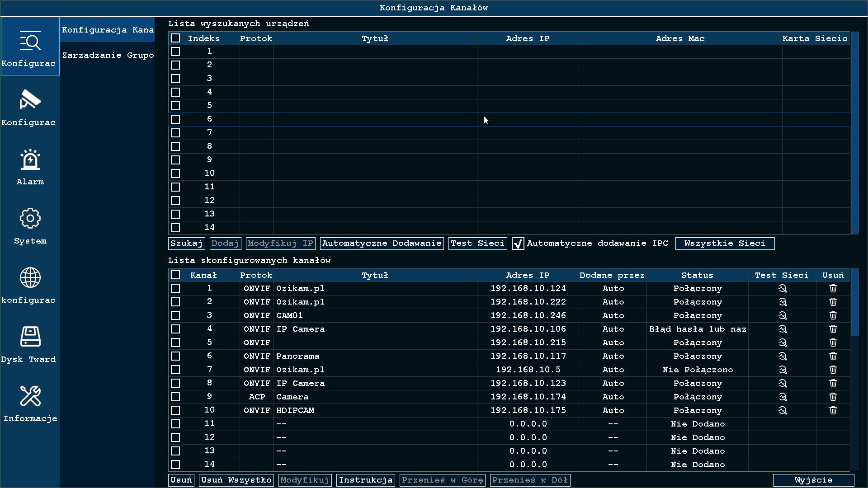The image size is (868, 488).
Task: Run network test for channel 1
Action: coord(783,288)
